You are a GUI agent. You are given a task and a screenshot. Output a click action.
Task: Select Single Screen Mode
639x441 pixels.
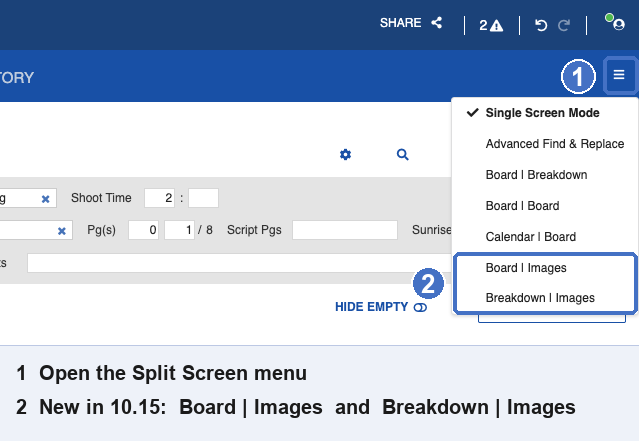click(544, 112)
